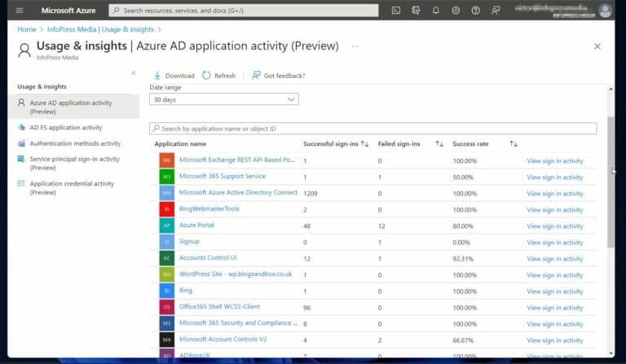Image resolution: width=626 pixels, height=364 pixels.
Task: Go to Home breadcrumb
Action: pos(27,29)
